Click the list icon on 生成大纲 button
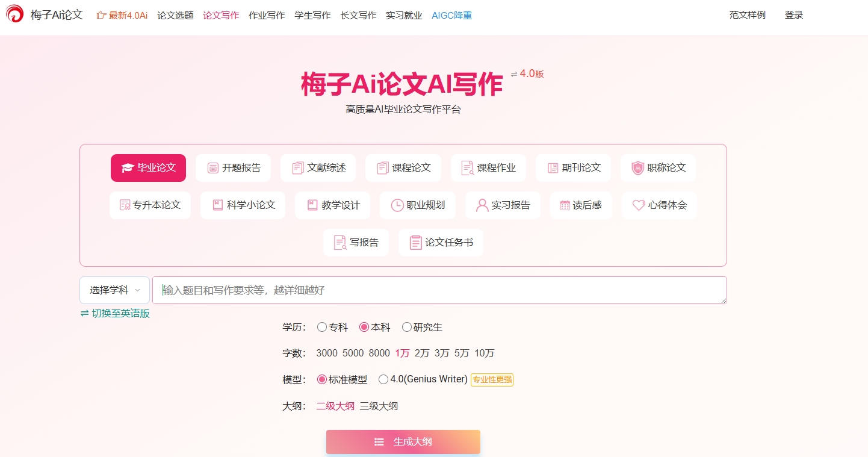Viewport: 868px width, 457px height. (379, 442)
